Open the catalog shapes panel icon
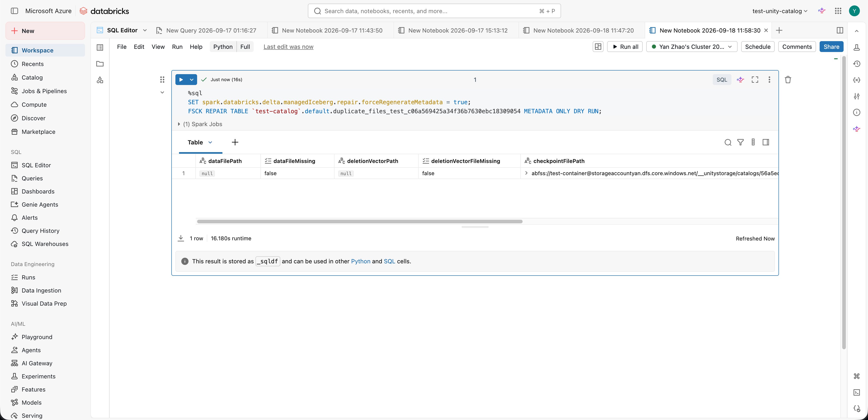Image resolution: width=868 pixels, height=420 pixels. click(100, 80)
